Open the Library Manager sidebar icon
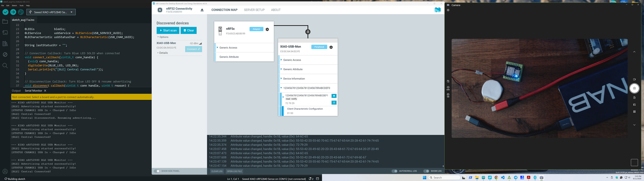Viewport: 644px width, 181px height. coord(5,44)
